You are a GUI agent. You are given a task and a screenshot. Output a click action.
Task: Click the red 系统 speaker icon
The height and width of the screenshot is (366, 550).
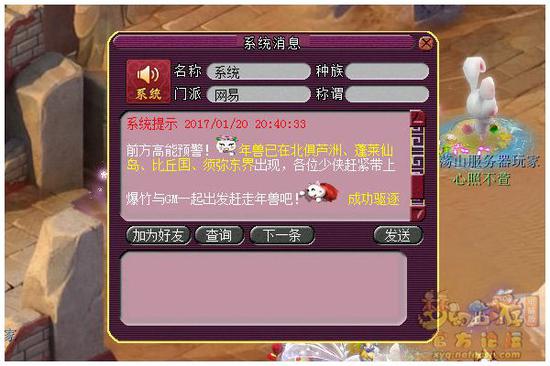pyautogui.click(x=148, y=81)
